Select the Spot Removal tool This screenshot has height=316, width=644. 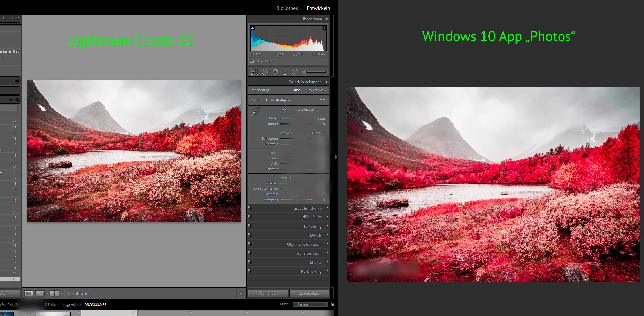pyautogui.click(x=265, y=72)
